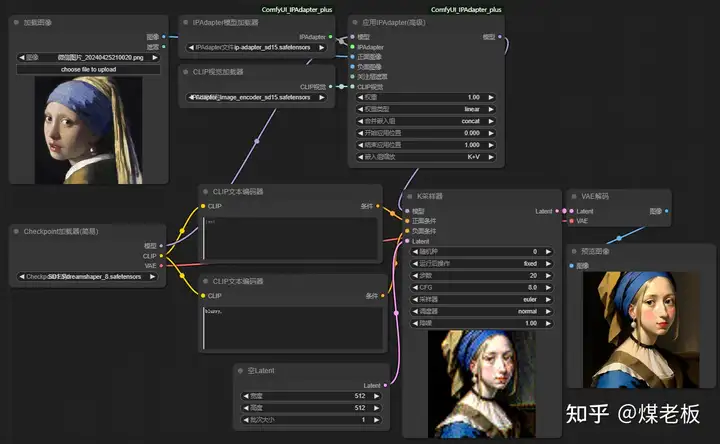
Task: Click the reroute dot on the wire into the 预览图像 node
Action: coord(619,238)
